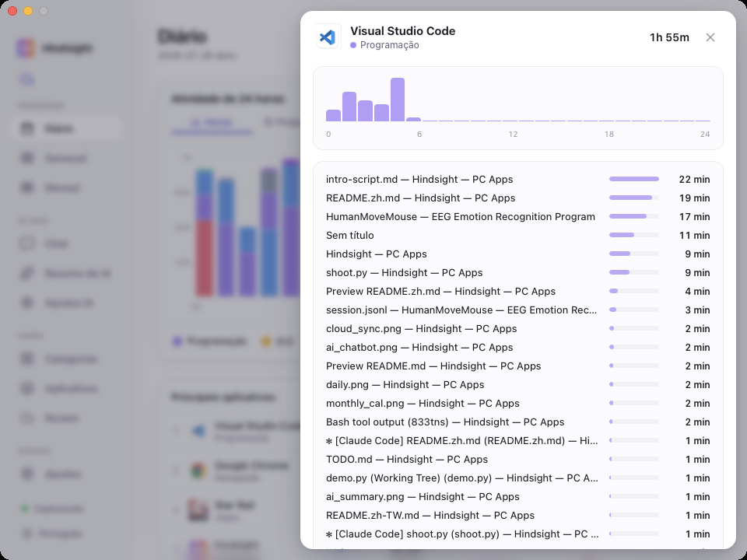Click progress bar of intro-script.md

pos(634,179)
